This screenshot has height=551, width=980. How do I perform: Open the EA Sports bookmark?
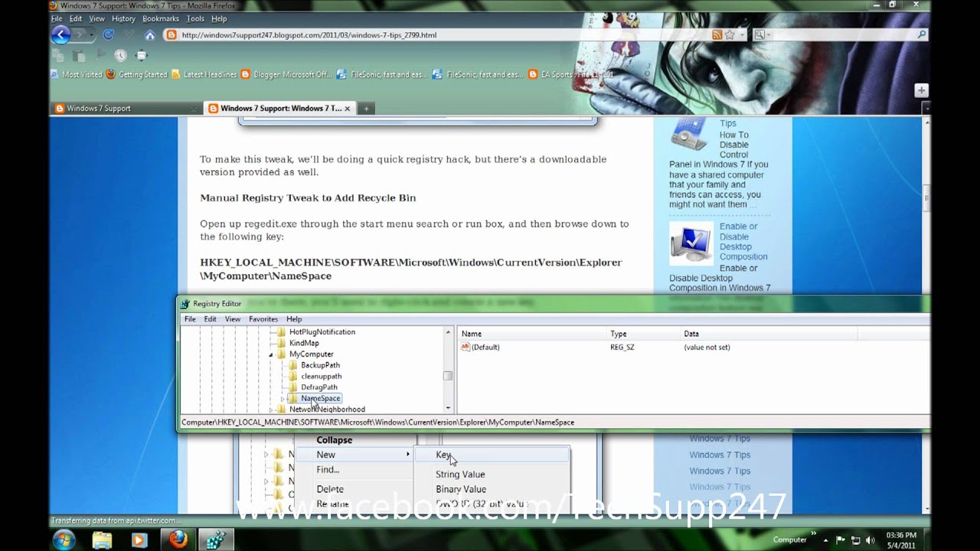point(573,74)
